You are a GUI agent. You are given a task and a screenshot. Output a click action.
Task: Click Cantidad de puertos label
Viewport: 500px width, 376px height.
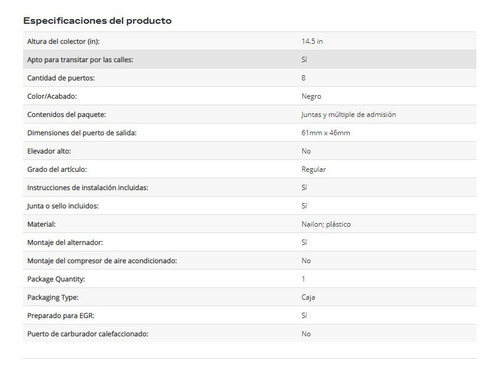(x=61, y=78)
